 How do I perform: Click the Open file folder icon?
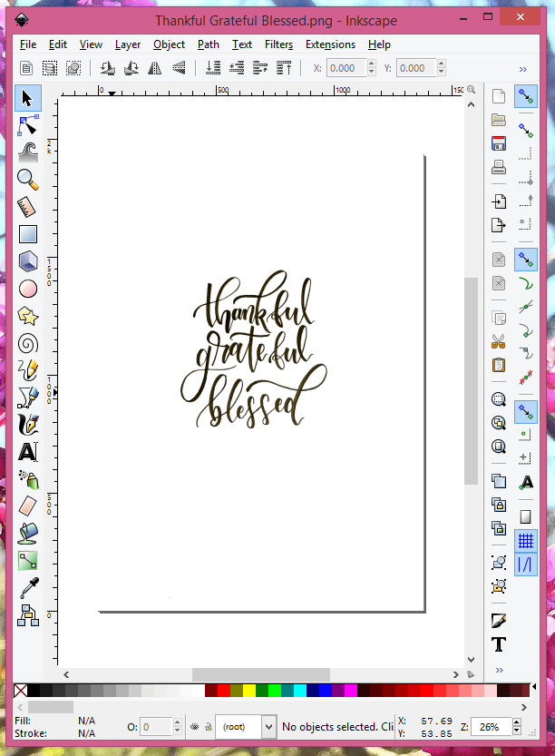[499, 120]
